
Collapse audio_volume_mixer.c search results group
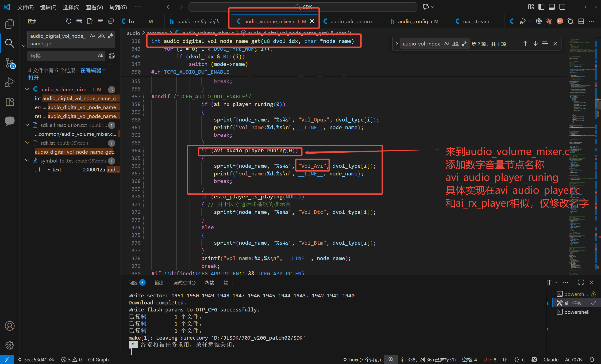click(x=27, y=89)
